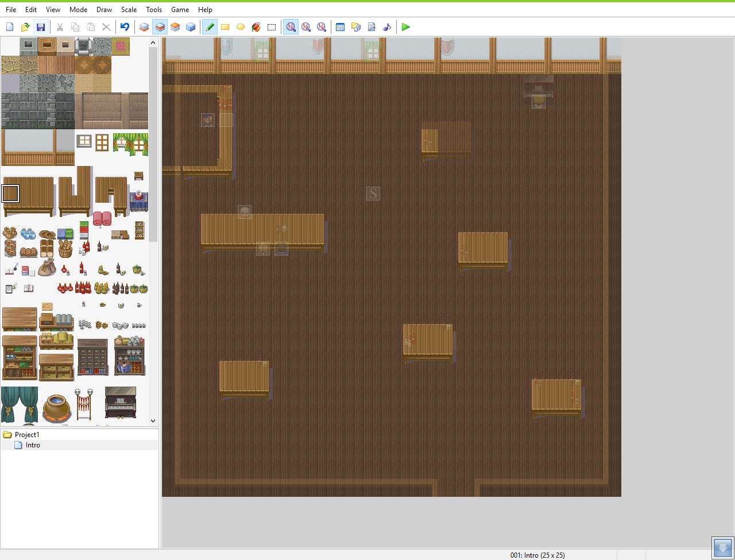The image size is (735, 560).
Task: Start Playtest with the green arrow
Action: pos(406,27)
